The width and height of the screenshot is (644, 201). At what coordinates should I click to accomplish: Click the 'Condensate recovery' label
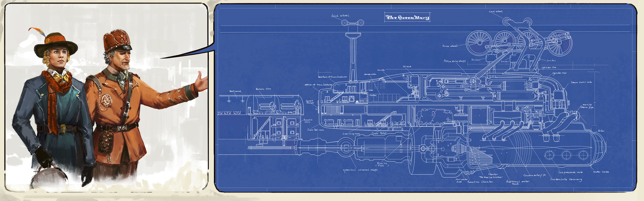point(566,179)
